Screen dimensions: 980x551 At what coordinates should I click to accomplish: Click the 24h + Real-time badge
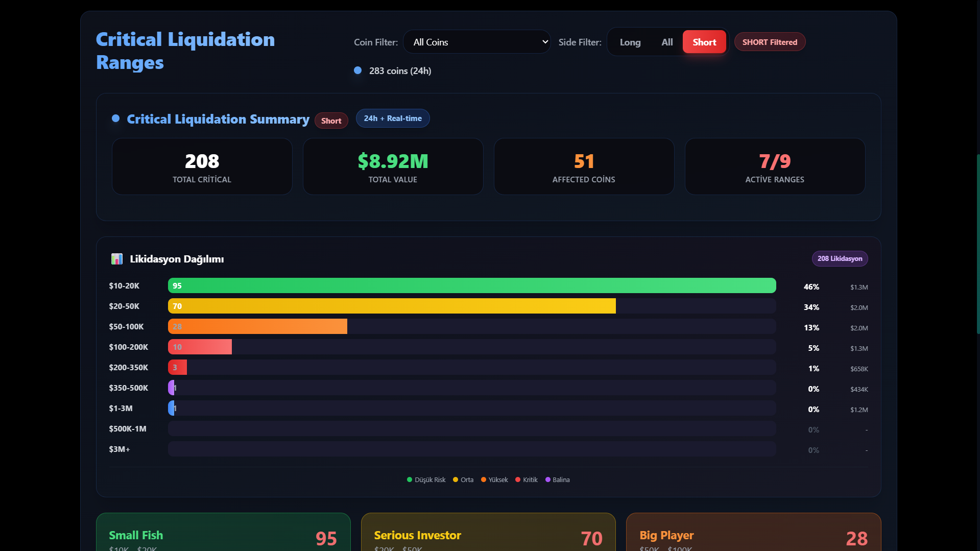pos(393,118)
